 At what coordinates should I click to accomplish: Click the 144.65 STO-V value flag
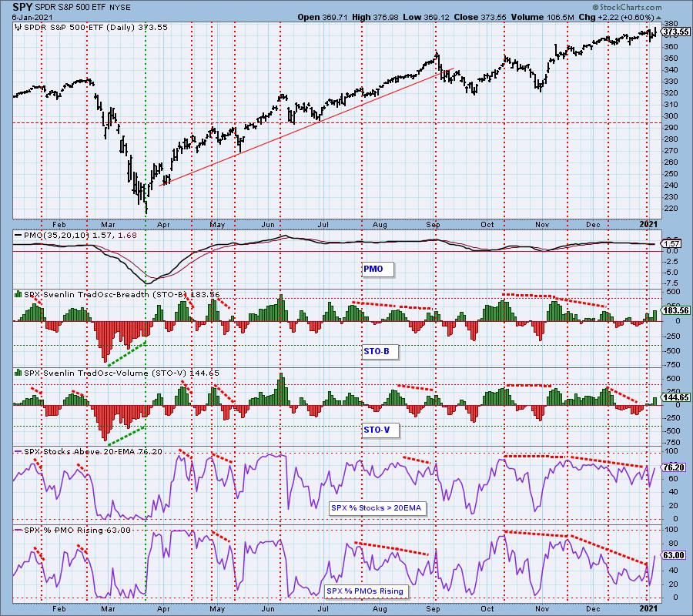point(676,397)
